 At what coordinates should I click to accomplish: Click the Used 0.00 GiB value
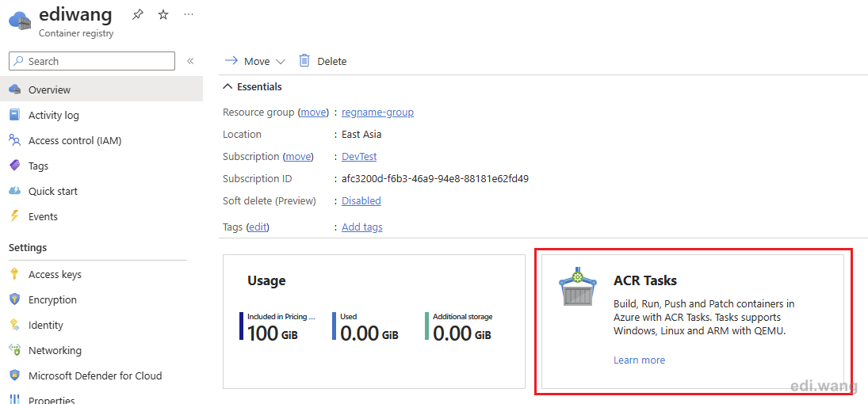369,333
